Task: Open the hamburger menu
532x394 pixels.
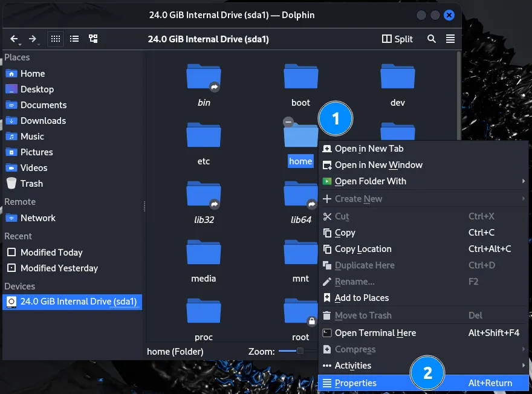Action: pyautogui.click(x=450, y=39)
